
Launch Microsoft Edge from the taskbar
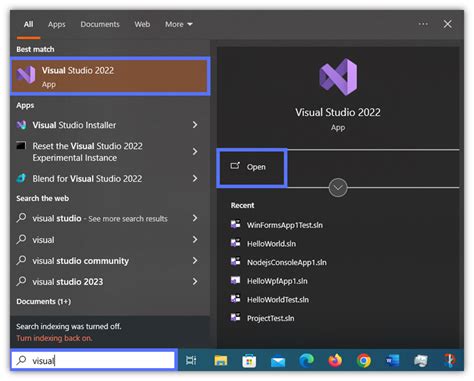[x=306, y=361]
